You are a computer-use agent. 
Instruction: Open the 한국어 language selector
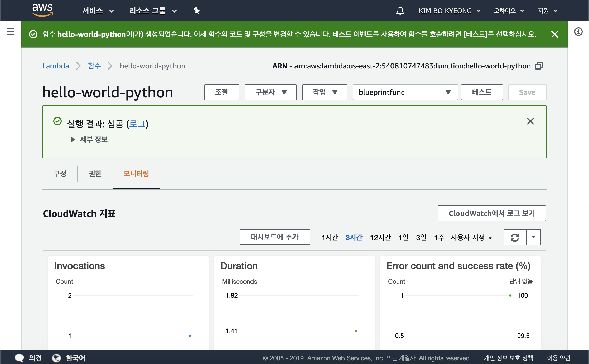75,358
